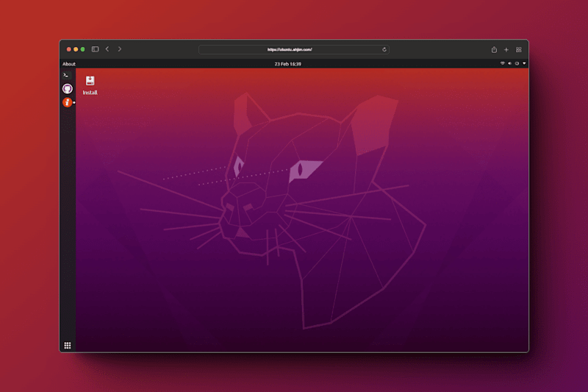Open the volume speaker icon in top bar

509,63
